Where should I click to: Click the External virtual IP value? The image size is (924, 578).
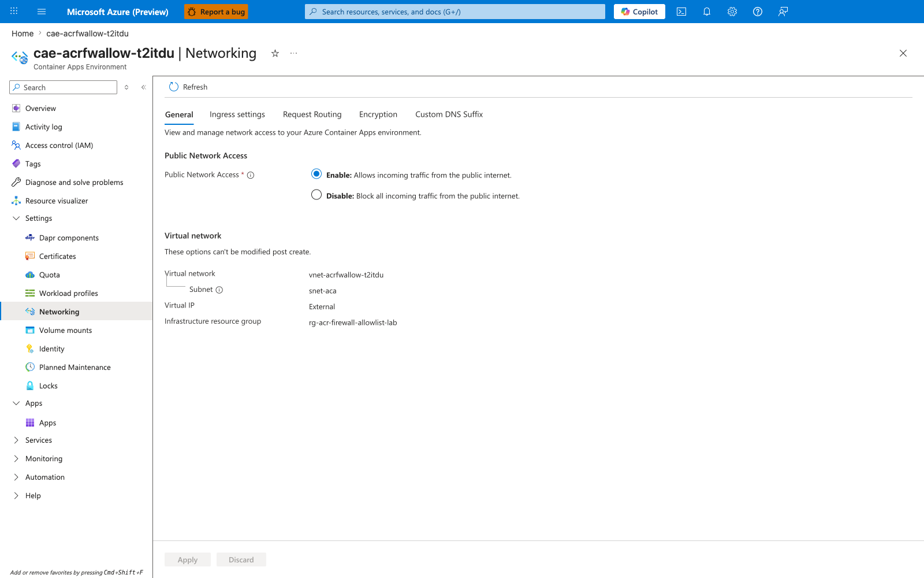pyautogui.click(x=322, y=307)
